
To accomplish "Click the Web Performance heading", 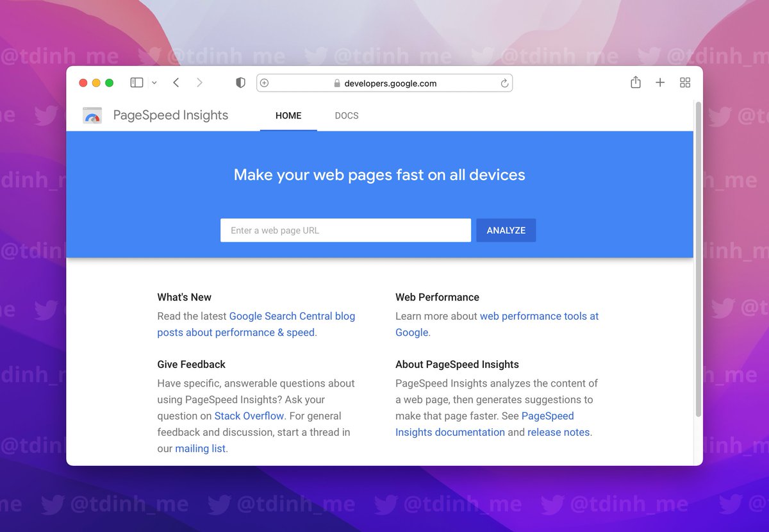I will click(x=437, y=297).
